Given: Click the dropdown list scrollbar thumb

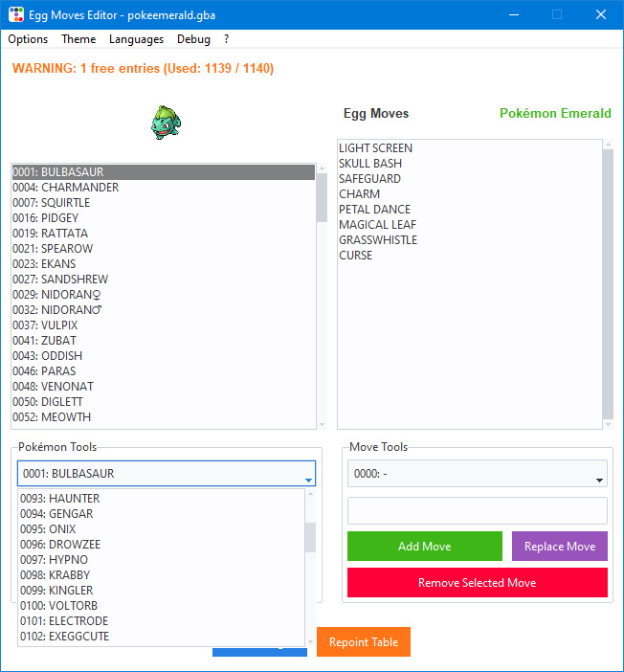Looking at the screenshot, I should tap(310, 537).
